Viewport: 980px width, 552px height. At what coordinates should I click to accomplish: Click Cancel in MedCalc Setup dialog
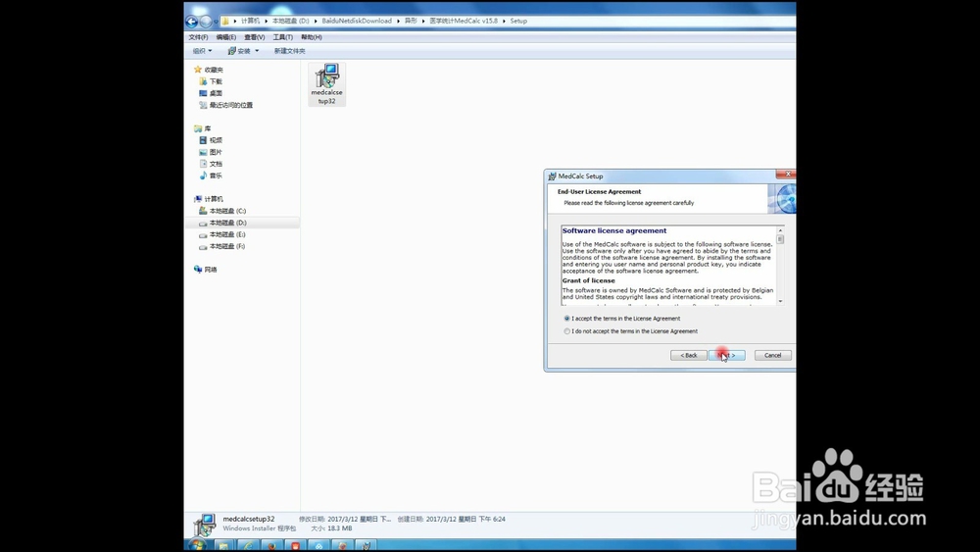[x=773, y=355]
